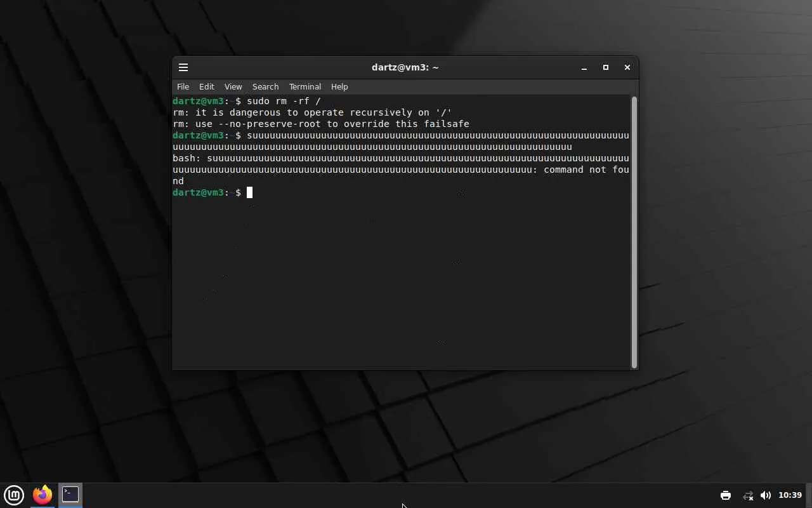Select the Terminal taskbar button

(70, 495)
